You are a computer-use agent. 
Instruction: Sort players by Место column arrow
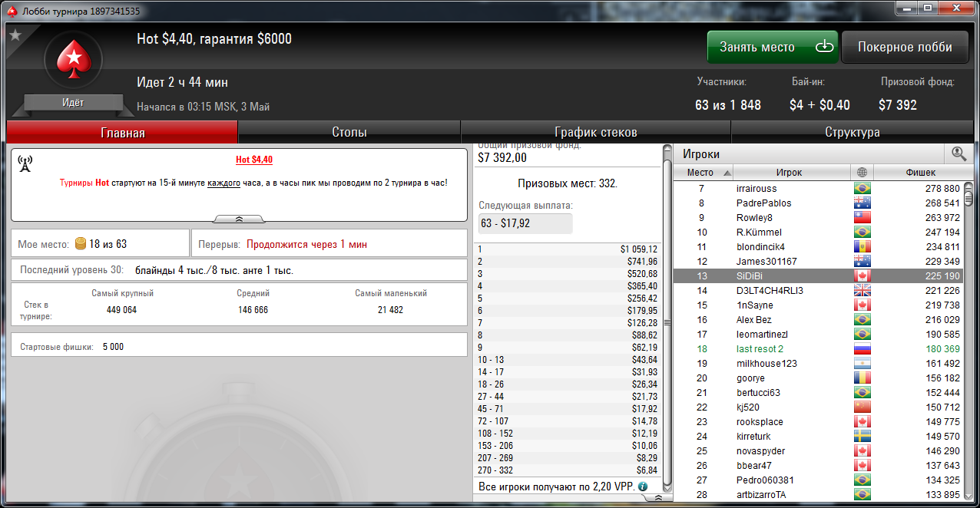coord(727,173)
